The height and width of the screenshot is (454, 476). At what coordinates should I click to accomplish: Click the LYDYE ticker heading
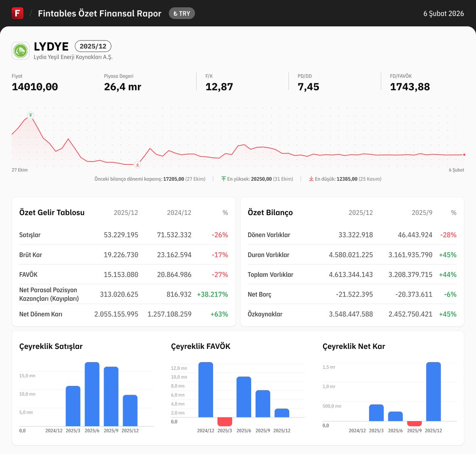(51, 46)
